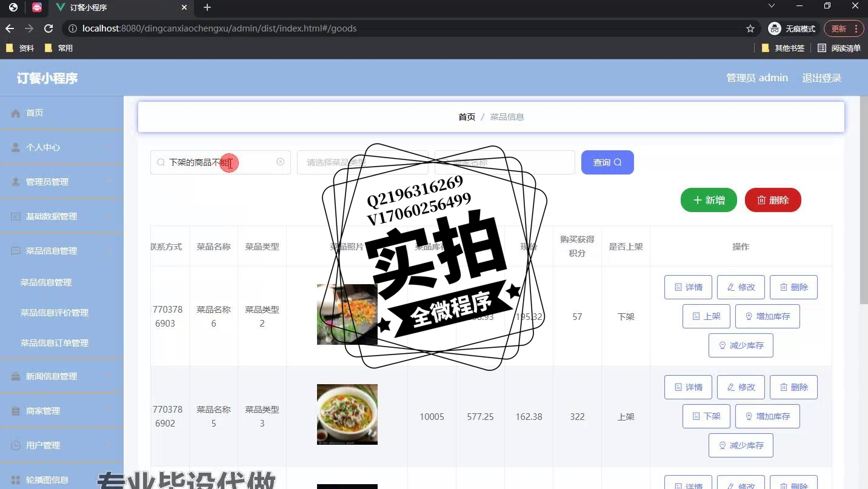Click 首页 breadcrumb link
Image resolution: width=868 pixels, height=489 pixels.
tap(467, 117)
